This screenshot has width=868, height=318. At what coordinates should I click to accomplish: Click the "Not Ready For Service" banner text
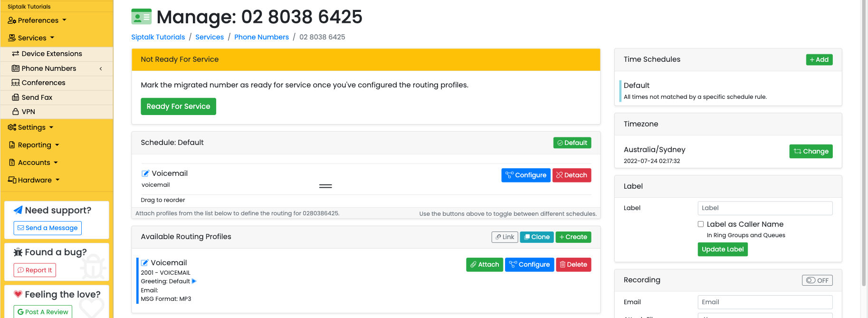click(180, 59)
